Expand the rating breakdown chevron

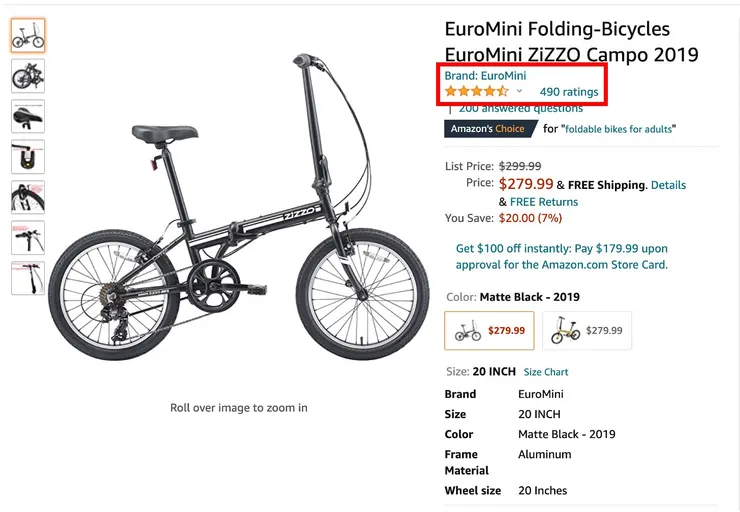point(519,92)
